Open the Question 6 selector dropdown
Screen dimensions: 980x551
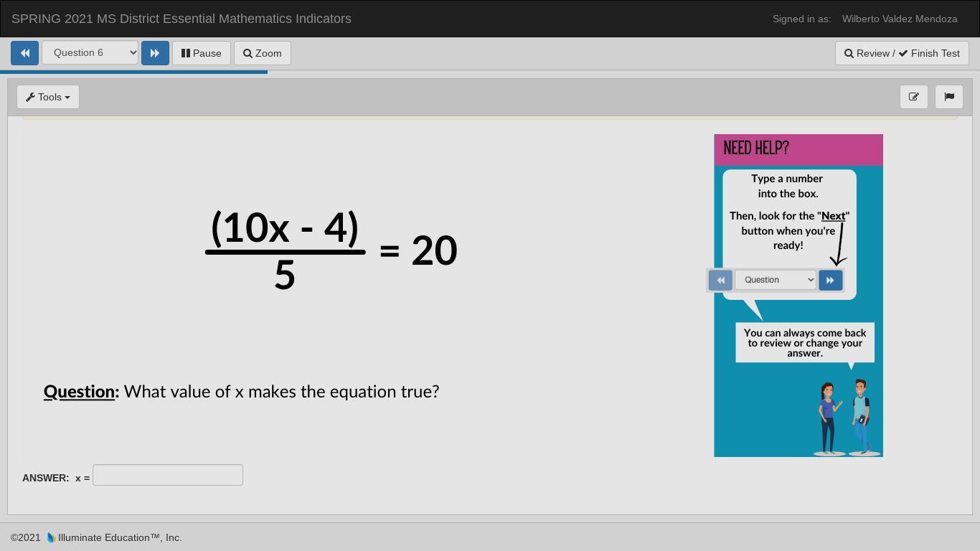pyautogui.click(x=90, y=53)
